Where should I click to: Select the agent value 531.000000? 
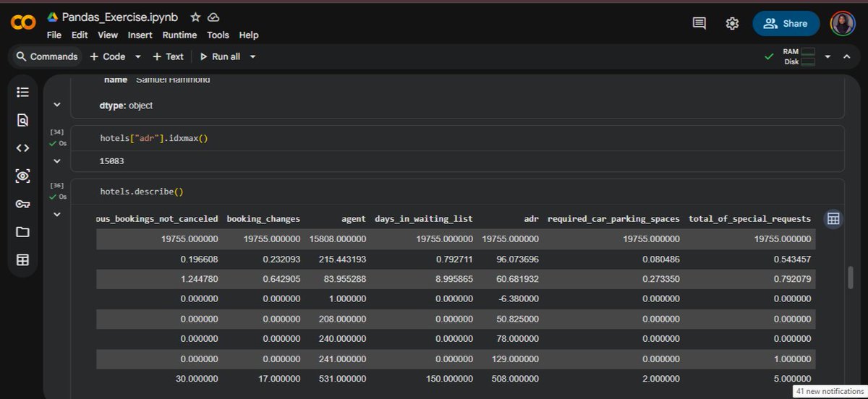pos(342,378)
